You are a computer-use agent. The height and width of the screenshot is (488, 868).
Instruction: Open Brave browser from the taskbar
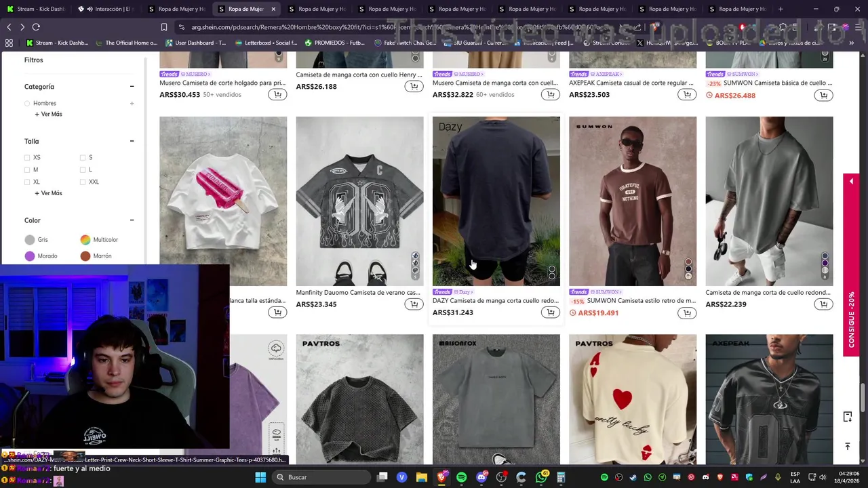click(x=441, y=477)
